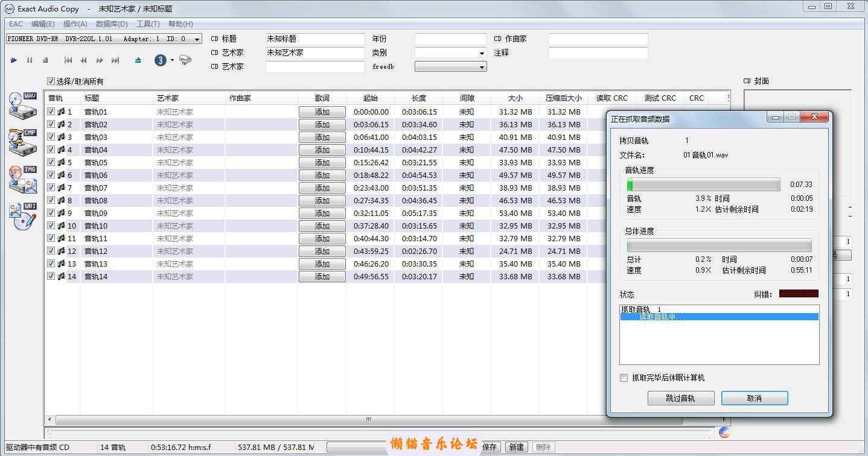
Task: Uncheck track 14 checkbox
Action: click(x=51, y=276)
